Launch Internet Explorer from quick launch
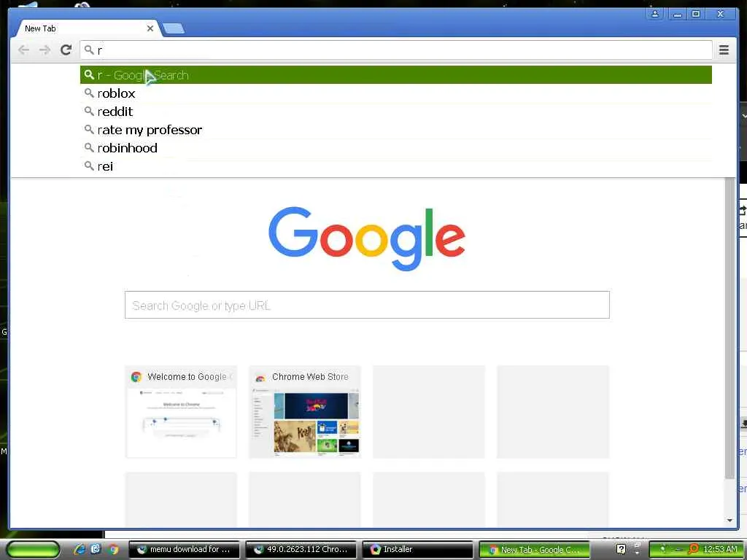747x560 pixels. click(79, 549)
